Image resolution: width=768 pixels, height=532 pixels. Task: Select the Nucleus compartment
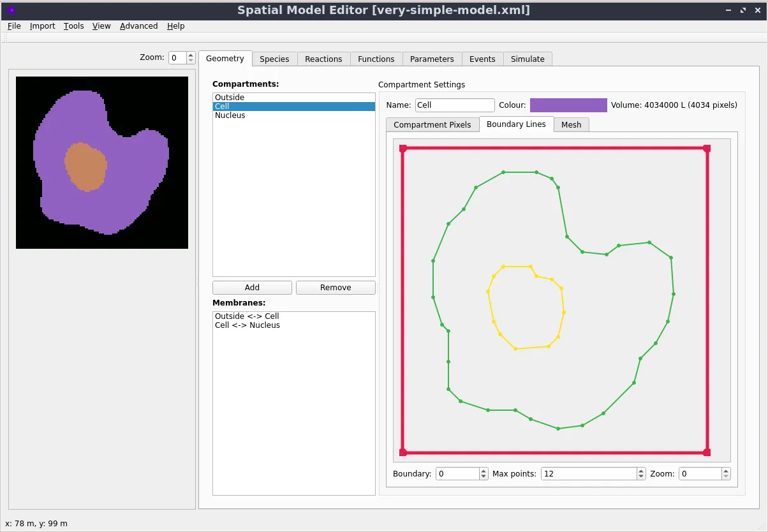(294, 115)
